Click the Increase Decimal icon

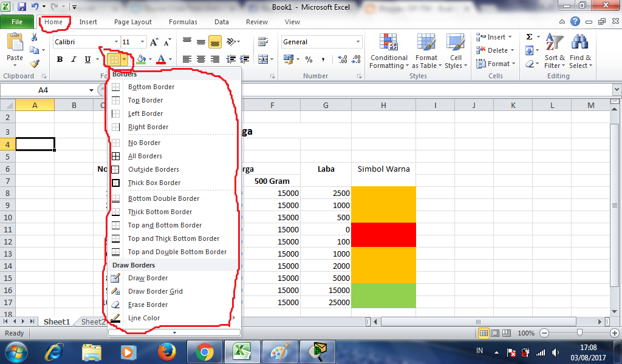click(341, 59)
